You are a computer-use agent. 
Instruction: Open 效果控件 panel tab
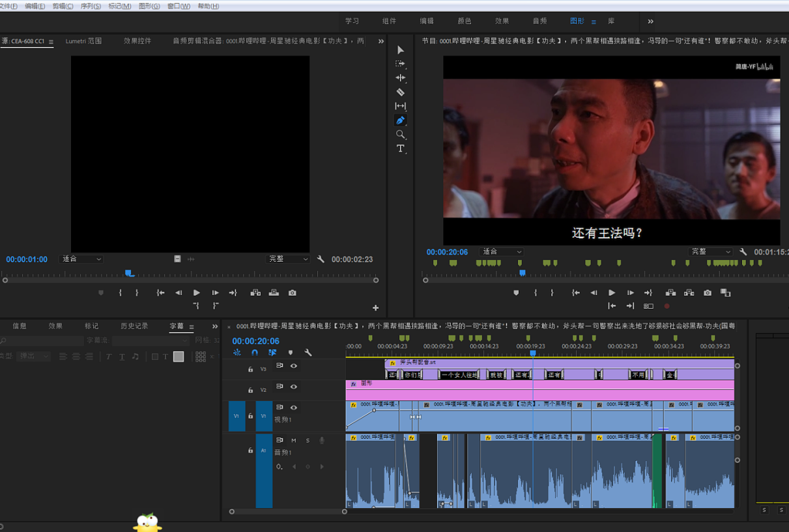pyautogui.click(x=137, y=41)
